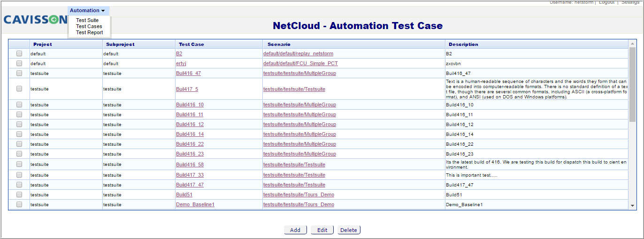Click the Add button
This screenshot has width=644, height=239.
click(295, 230)
